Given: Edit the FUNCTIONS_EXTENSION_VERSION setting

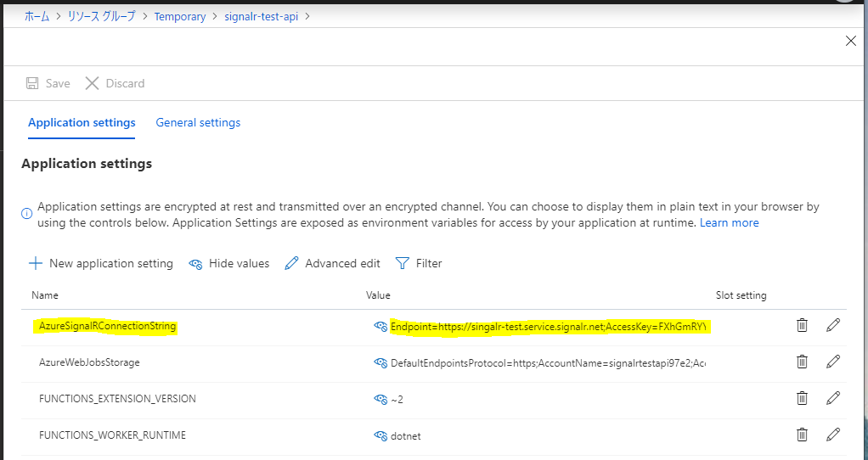Looking at the screenshot, I should tap(833, 398).
